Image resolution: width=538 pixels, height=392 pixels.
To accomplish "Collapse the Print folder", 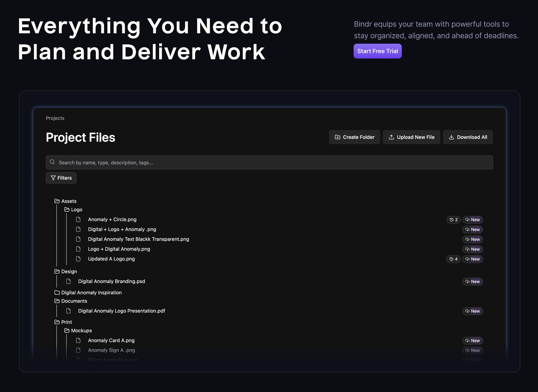I will pyautogui.click(x=63, y=322).
